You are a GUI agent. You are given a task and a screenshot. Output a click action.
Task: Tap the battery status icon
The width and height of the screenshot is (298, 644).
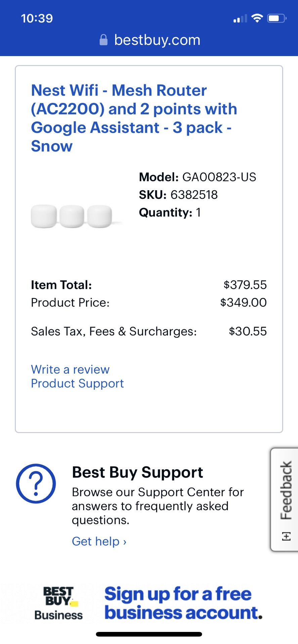click(276, 18)
